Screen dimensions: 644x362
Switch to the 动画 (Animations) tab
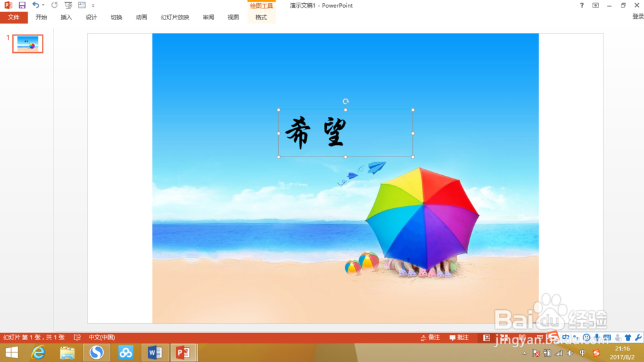(141, 17)
